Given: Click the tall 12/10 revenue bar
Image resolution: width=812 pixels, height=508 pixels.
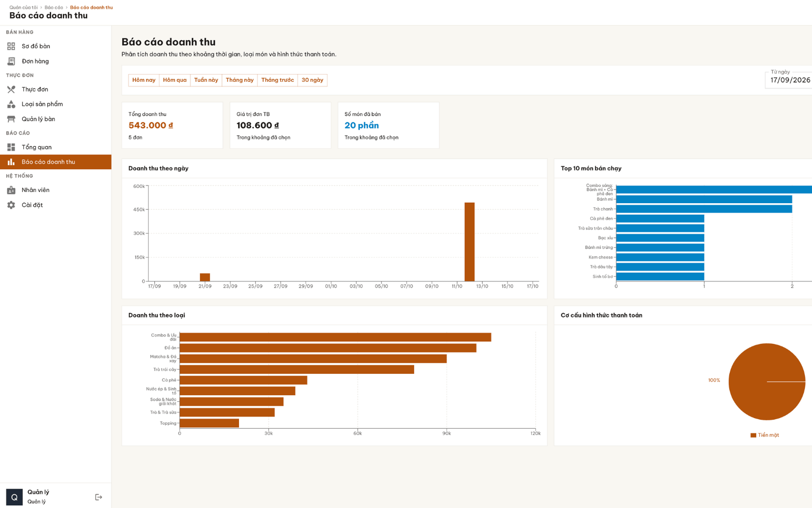Looking at the screenshot, I should (x=469, y=242).
